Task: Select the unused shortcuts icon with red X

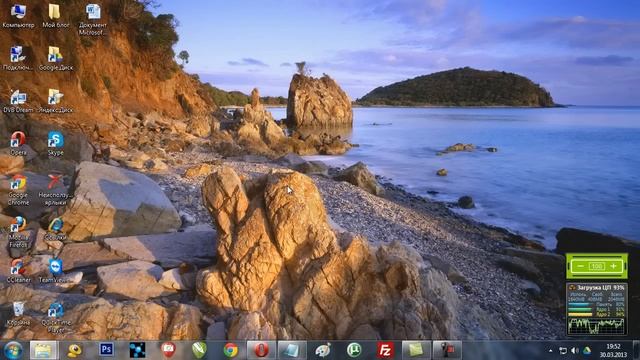Action: point(56,189)
